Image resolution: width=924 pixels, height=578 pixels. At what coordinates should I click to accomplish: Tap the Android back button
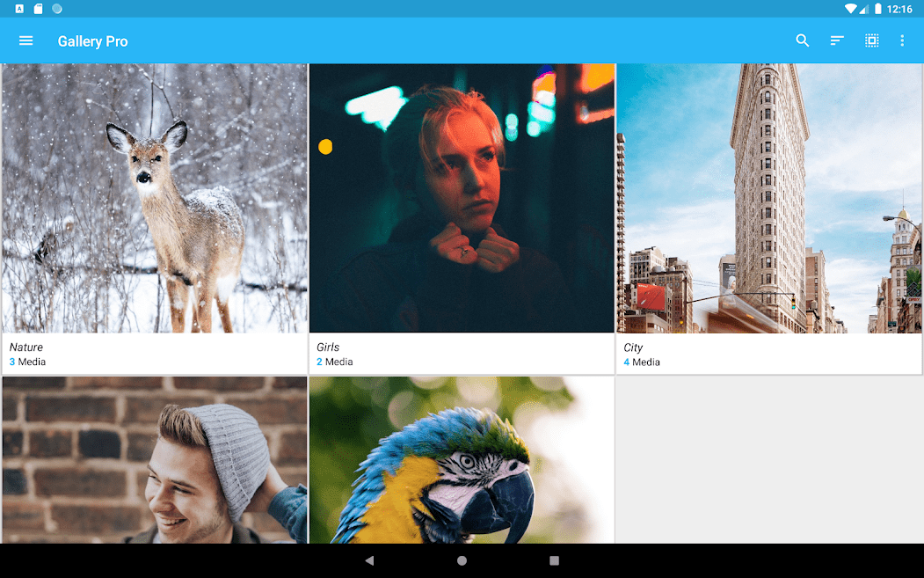click(x=369, y=560)
